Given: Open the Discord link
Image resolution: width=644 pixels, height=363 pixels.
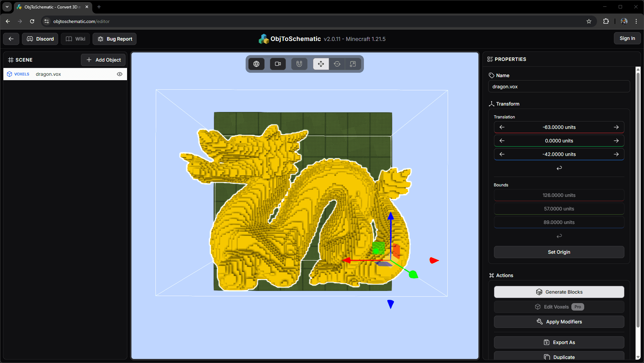Looking at the screenshot, I should click(x=40, y=39).
